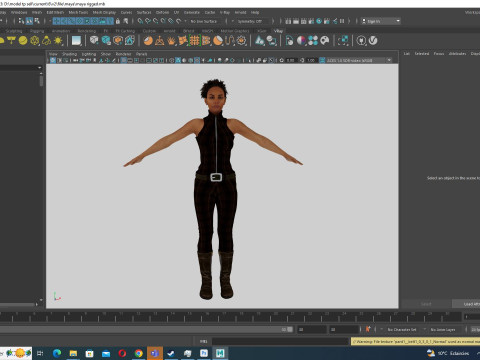Image resolution: width=480 pixels, height=360 pixels.
Task: Start IPR render from the status line
Action: (303, 21)
